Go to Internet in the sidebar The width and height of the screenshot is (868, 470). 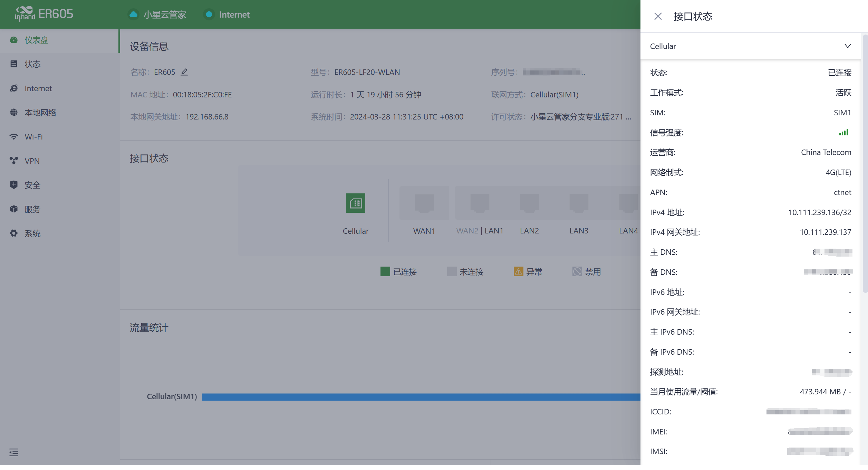(x=59, y=88)
